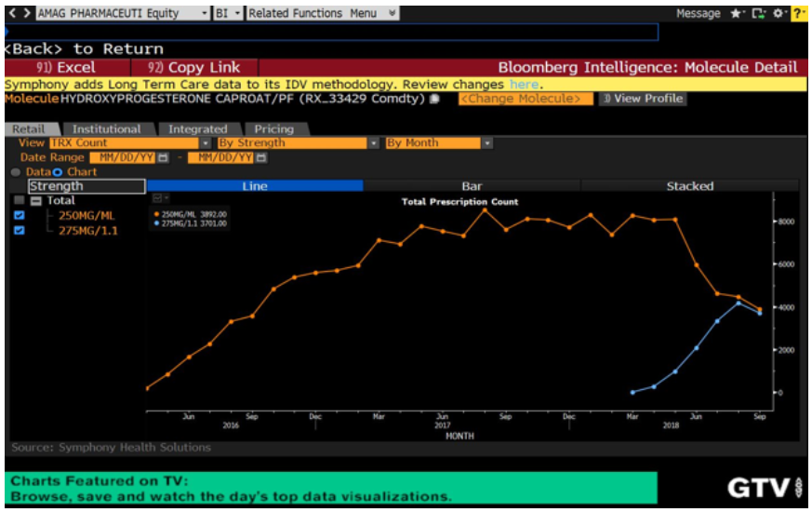
Task: Switch to the Pricing tab
Action: click(x=273, y=129)
